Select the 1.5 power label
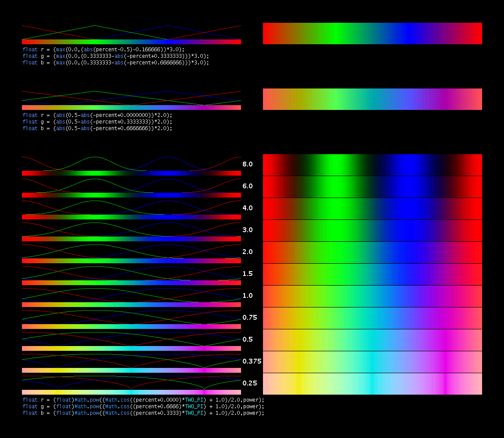This screenshot has width=504, height=438. click(x=248, y=274)
